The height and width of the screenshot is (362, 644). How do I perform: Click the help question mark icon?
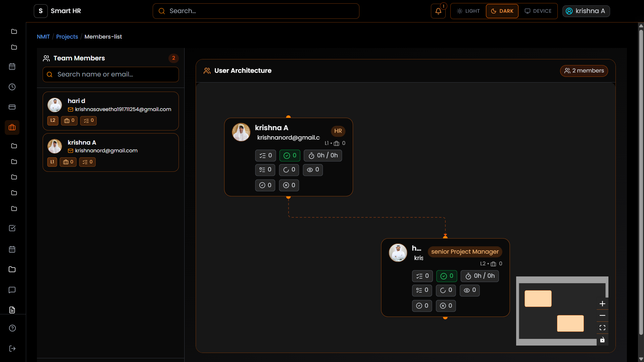pos(12,328)
